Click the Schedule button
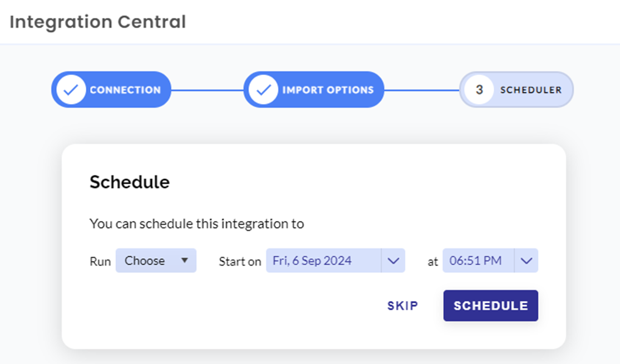The height and width of the screenshot is (364, 620). tap(490, 306)
